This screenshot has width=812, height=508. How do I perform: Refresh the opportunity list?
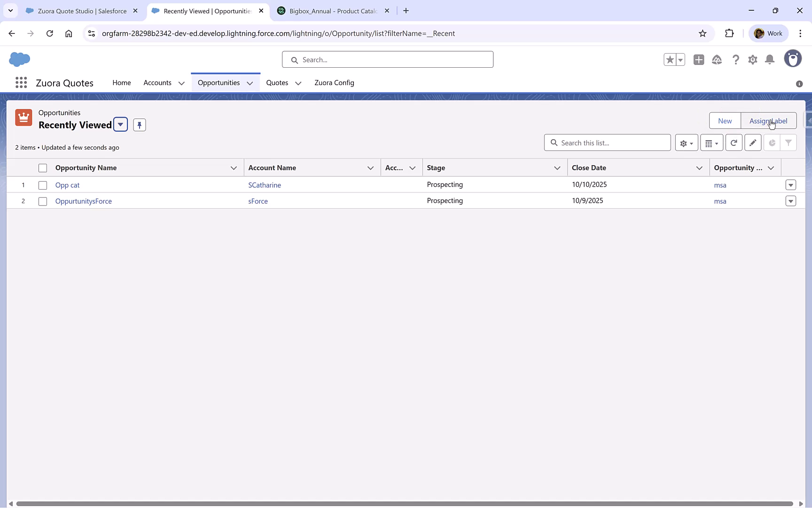734,142
